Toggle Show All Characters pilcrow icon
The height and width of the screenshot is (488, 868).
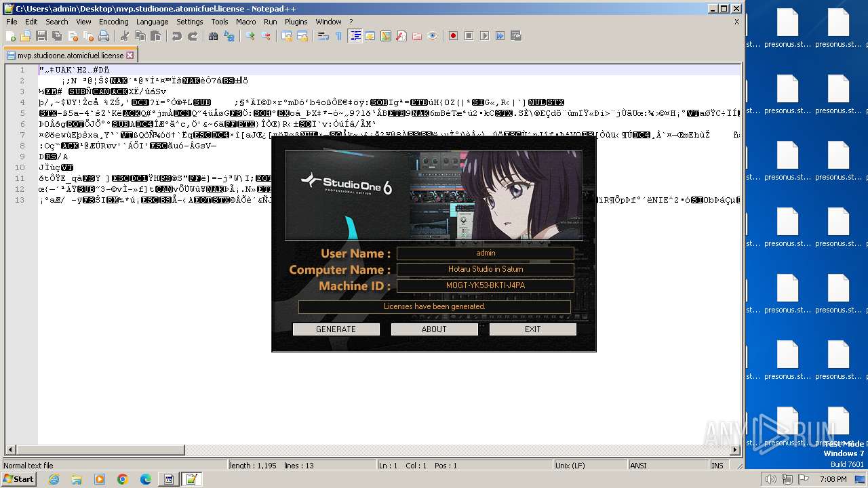[339, 36]
